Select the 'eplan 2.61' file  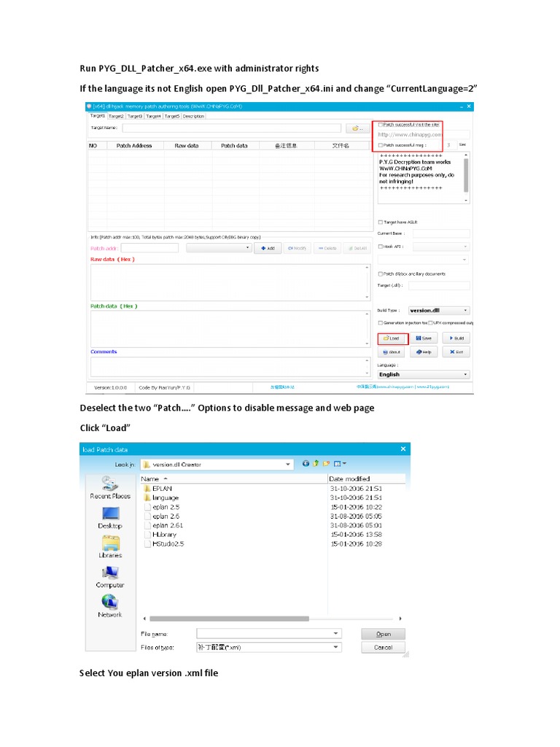(x=164, y=525)
